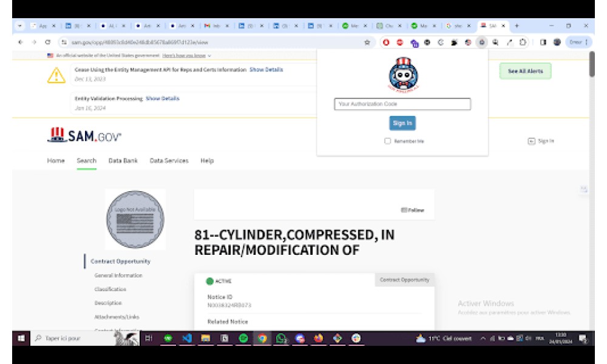
Task: Jump to General Information section
Action: tap(118, 275)
